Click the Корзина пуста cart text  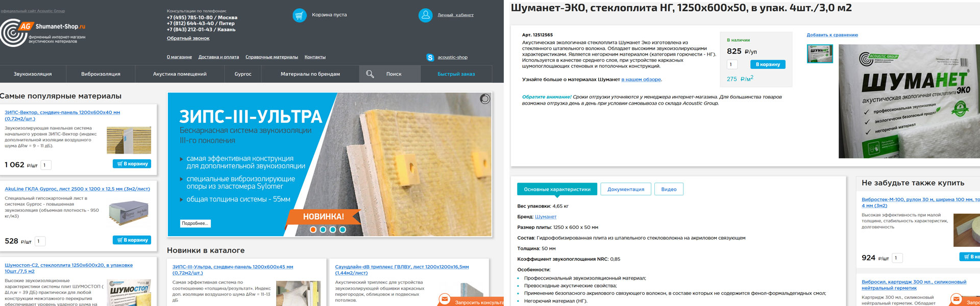329,15
